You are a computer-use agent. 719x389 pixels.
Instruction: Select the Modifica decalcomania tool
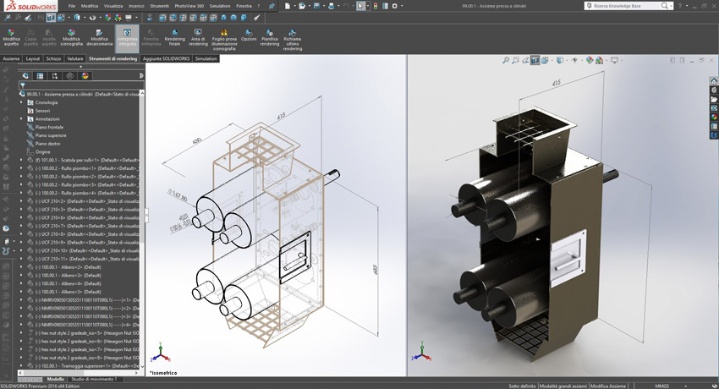(x=99, y=37)
